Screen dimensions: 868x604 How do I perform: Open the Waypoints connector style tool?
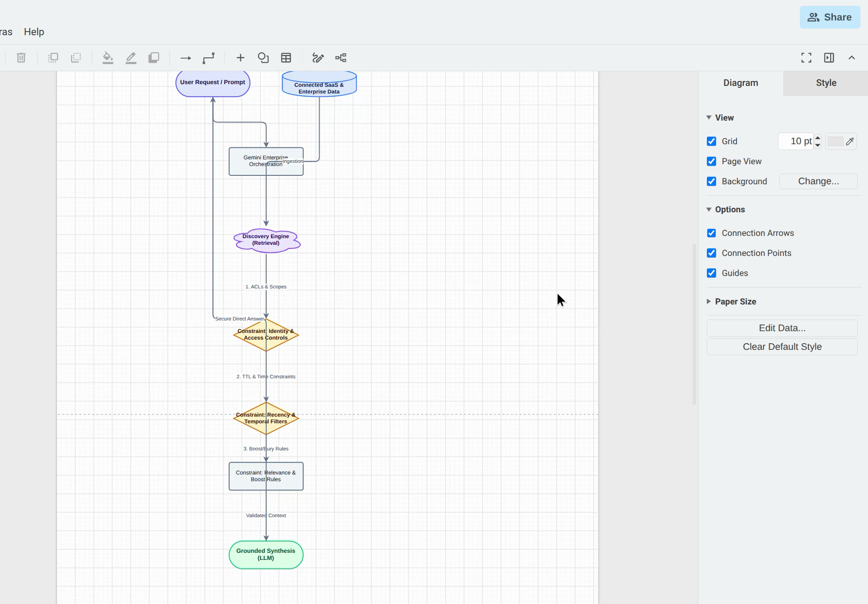tap(208, 58)
